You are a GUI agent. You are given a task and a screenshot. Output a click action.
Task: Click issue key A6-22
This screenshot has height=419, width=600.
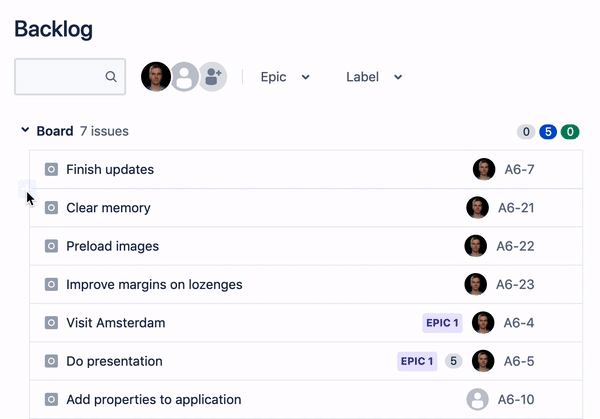click(515, 246)
